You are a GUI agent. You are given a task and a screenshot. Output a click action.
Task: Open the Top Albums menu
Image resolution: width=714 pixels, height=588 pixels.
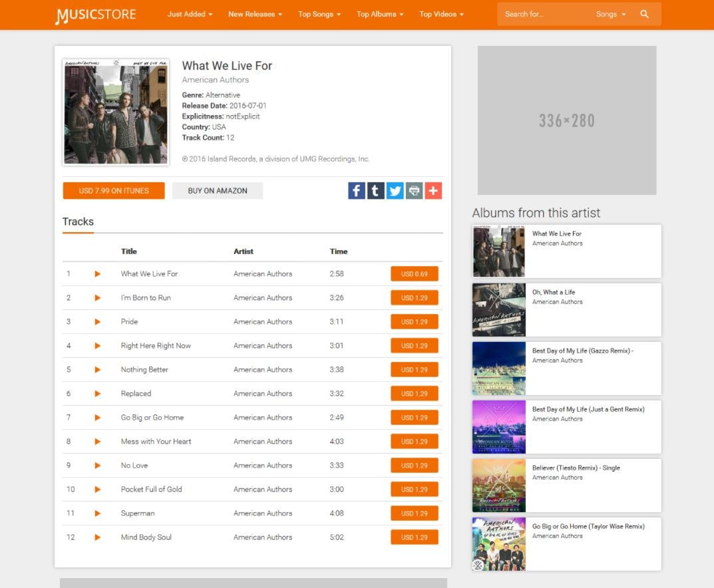click(x=380, y=14)
